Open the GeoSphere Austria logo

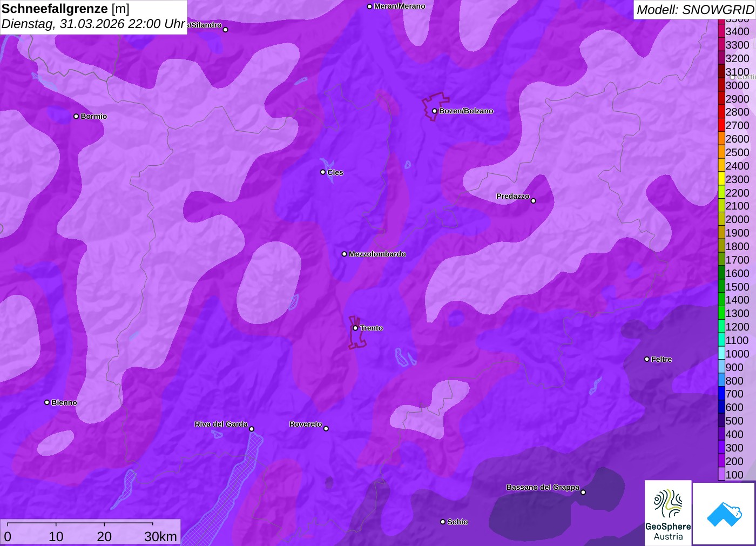(x=668, y=513)
